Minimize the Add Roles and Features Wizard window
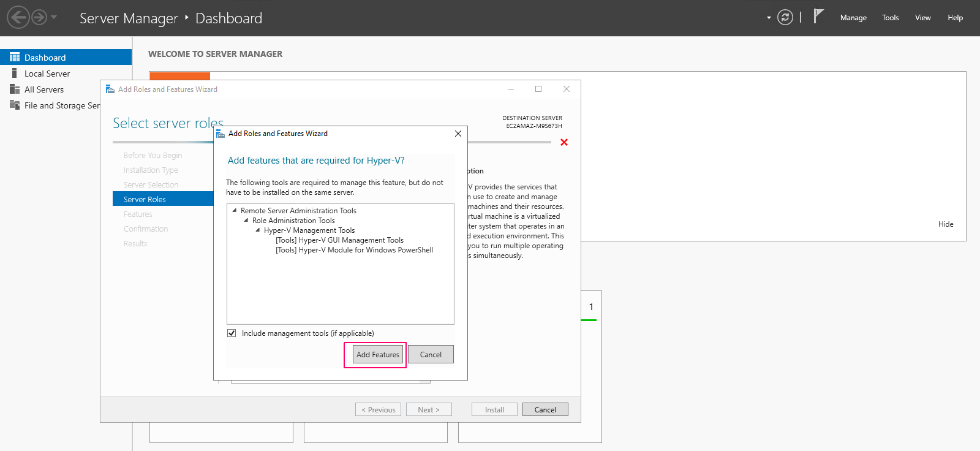Viewport: 980px width, 451px height. (511, 89)
